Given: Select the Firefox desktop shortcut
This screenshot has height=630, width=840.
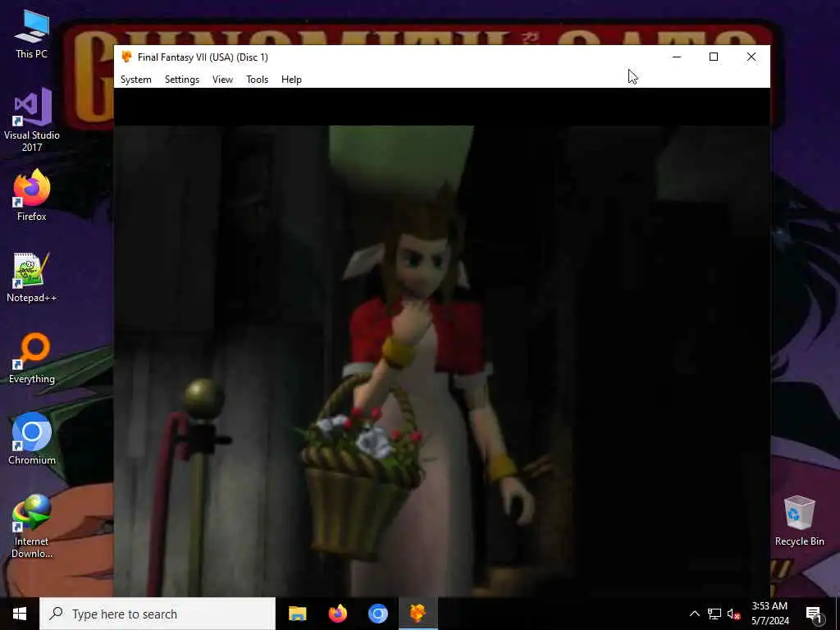Looking at the screenshot, I should tap(32, 195).
